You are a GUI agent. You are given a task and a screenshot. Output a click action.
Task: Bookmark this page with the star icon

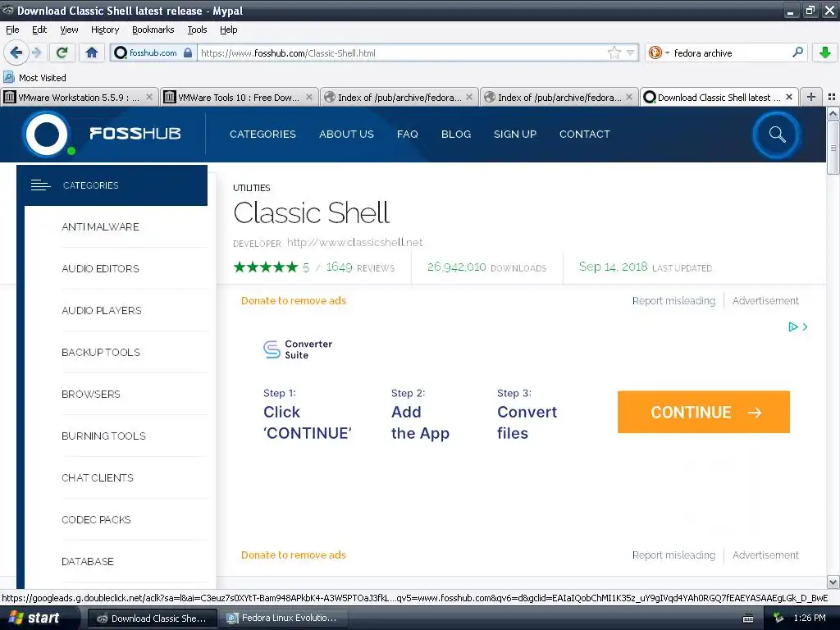click(x=614, y=52)
